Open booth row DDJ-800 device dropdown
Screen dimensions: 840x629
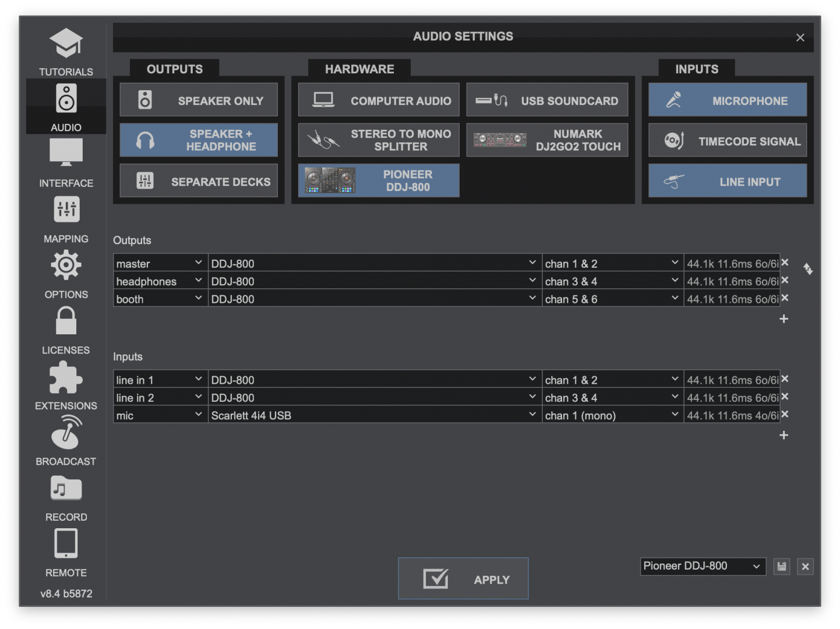(x=375, y=299)
